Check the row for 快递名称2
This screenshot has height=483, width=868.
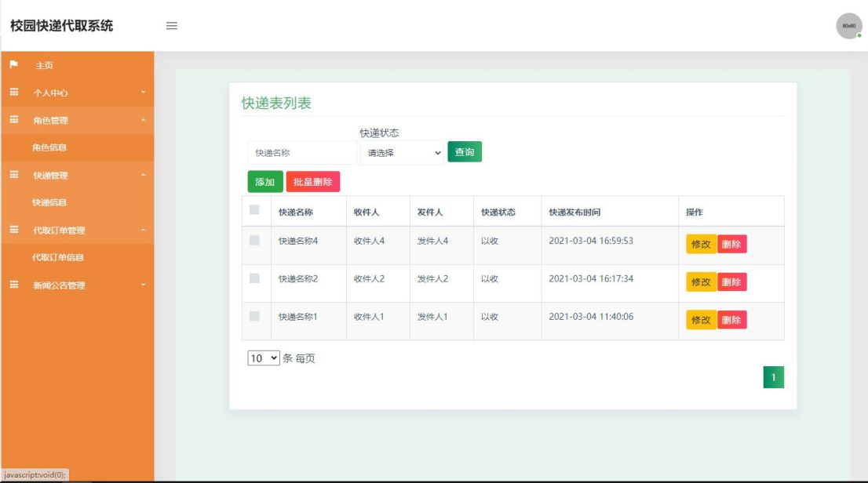254,278
